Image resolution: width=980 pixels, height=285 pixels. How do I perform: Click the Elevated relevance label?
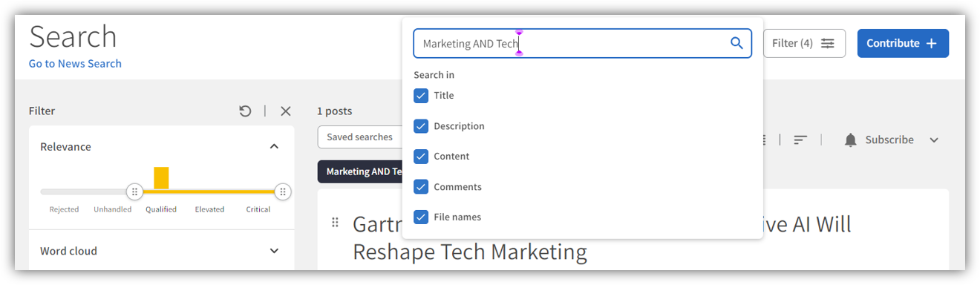click(x=209, y=209)
